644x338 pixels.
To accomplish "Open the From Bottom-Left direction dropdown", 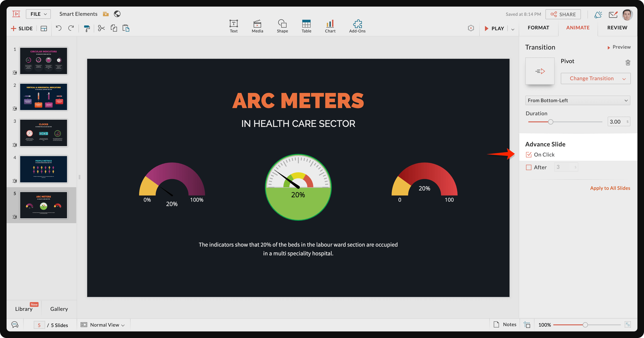I will 577,100.
